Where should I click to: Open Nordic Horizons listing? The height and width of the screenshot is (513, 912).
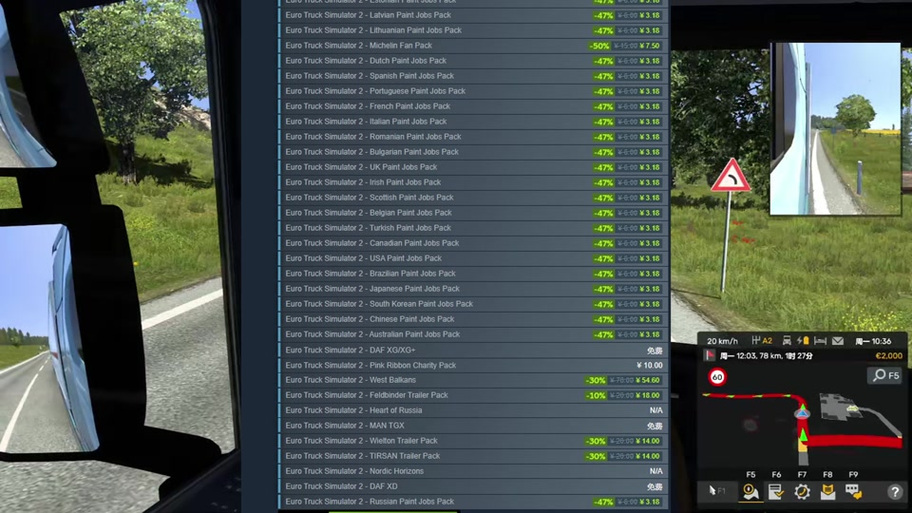[473, 471]
